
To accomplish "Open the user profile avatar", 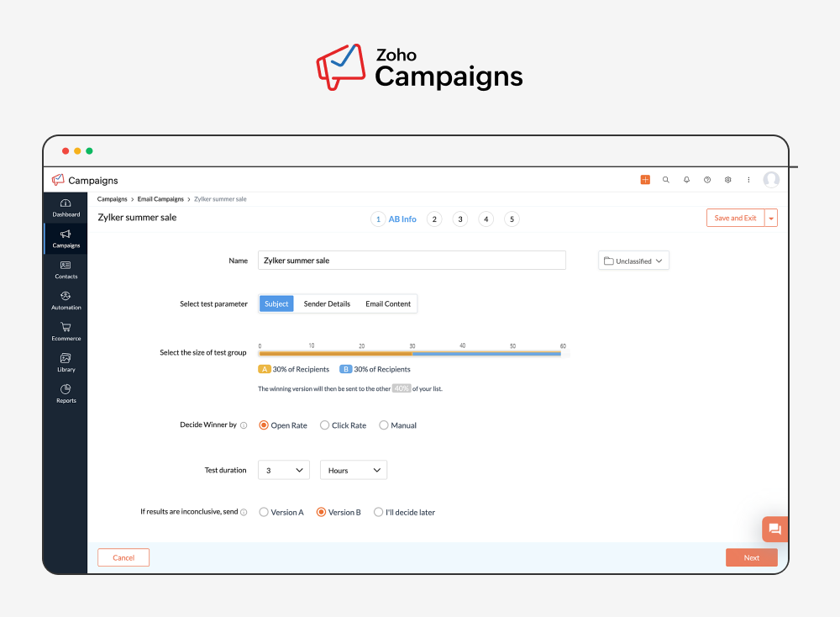I will 771,180.
